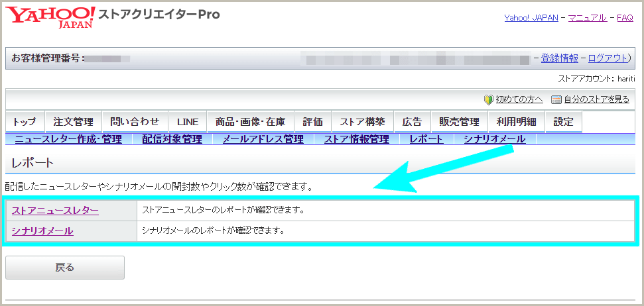Viewport: 644px width, 306px height.
Task: Click the beginner leaf icon beside 初めての方へ
Action: coord(488,99)
